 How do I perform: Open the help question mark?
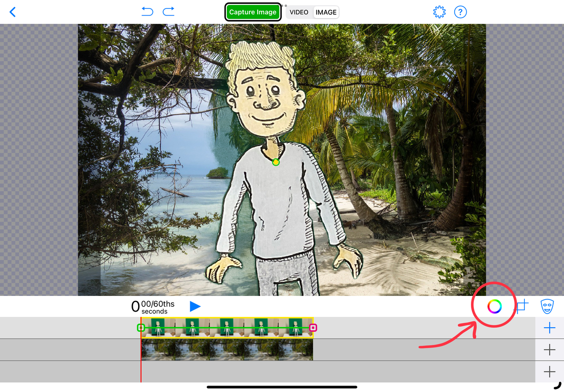coord(460,12)
